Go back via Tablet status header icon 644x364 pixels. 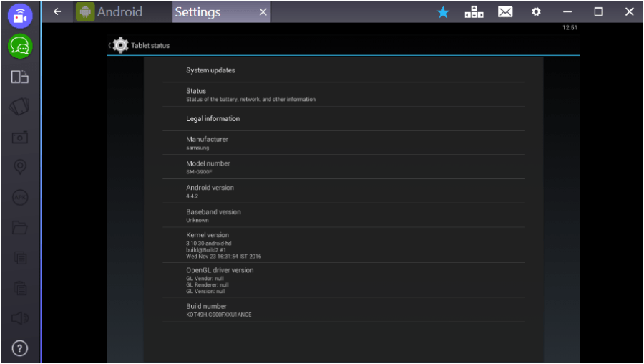pyautogui.click(x=119, y=46)
